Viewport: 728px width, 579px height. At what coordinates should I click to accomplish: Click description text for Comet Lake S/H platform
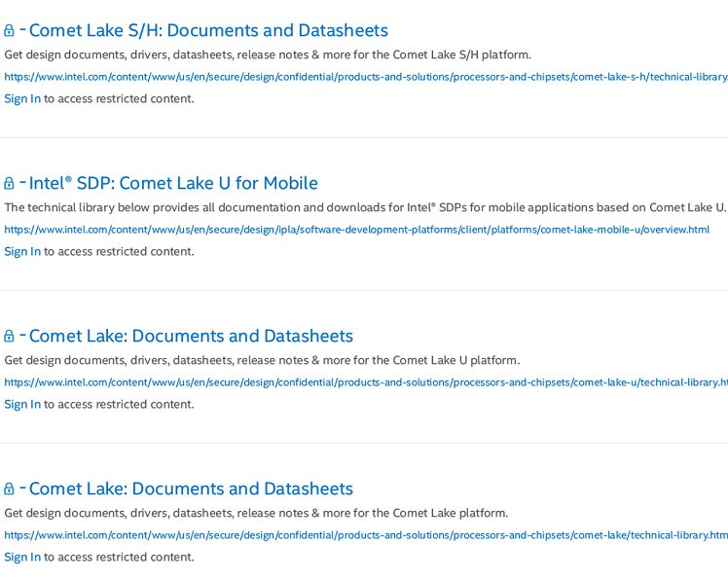(x=268, y=54)
